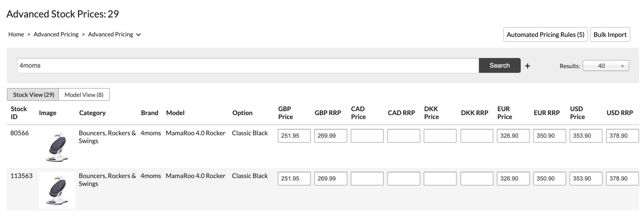Viewport: 644px width, 213px height.
Task: Click the DKK RRP column header
Action: [x=475, y=113]
